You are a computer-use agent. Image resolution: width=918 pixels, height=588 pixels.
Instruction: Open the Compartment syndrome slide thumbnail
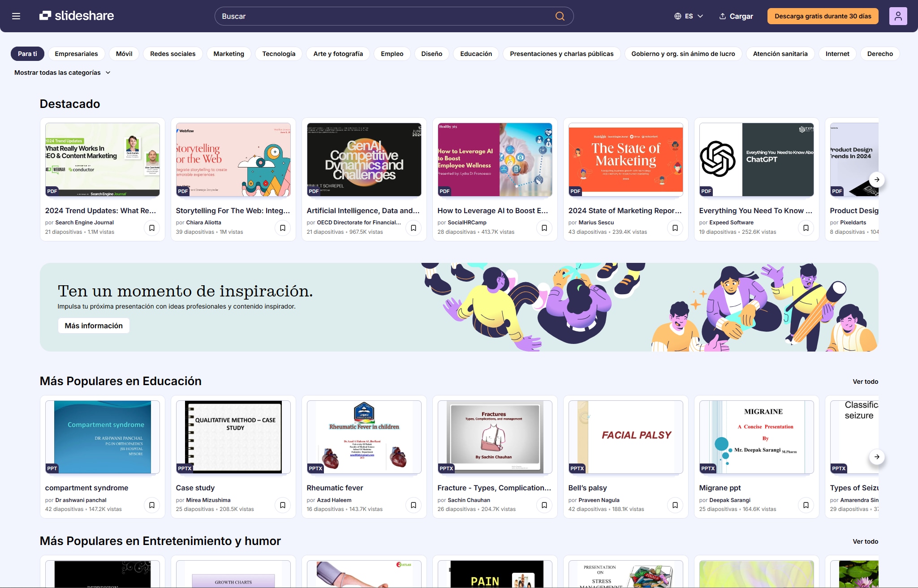click(103, 437)
